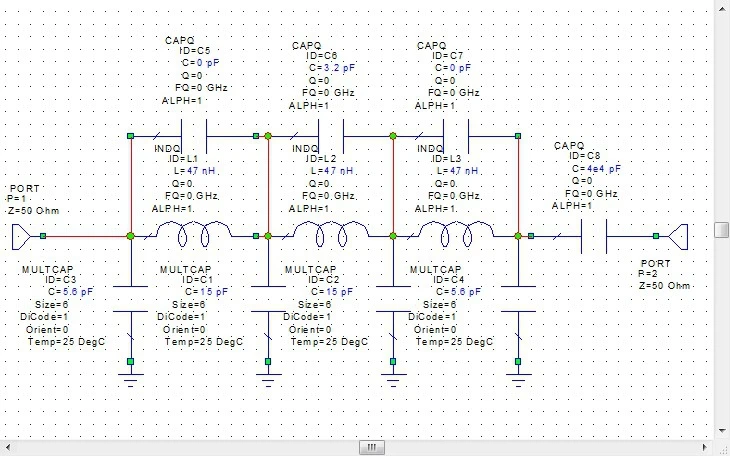The height and width of the screenshot is (456, 730).
Task: Click the Z=50 Ohm label of port 1
Action: (34, 211)
